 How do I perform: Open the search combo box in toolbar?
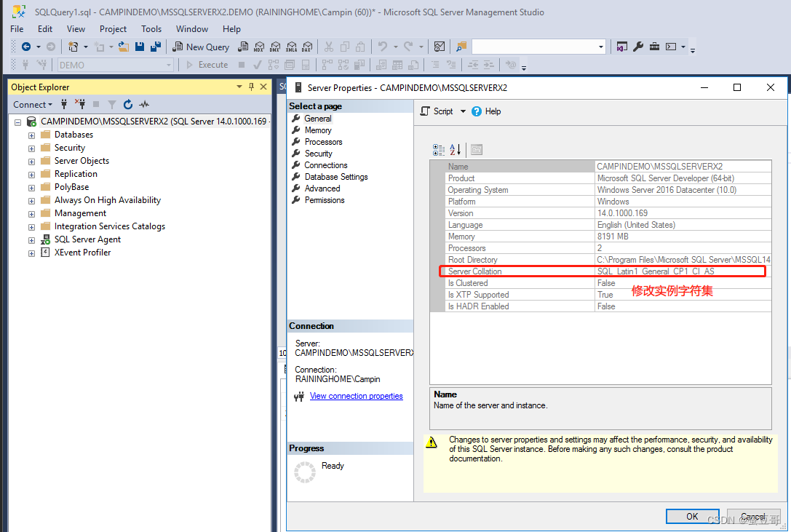click(538, 47)
